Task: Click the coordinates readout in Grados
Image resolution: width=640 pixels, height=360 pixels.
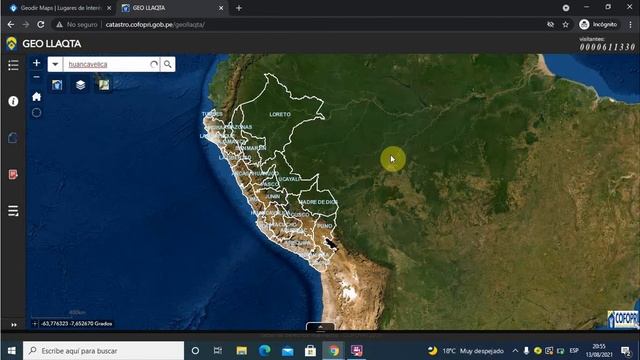Action: (x=76, y=324)
